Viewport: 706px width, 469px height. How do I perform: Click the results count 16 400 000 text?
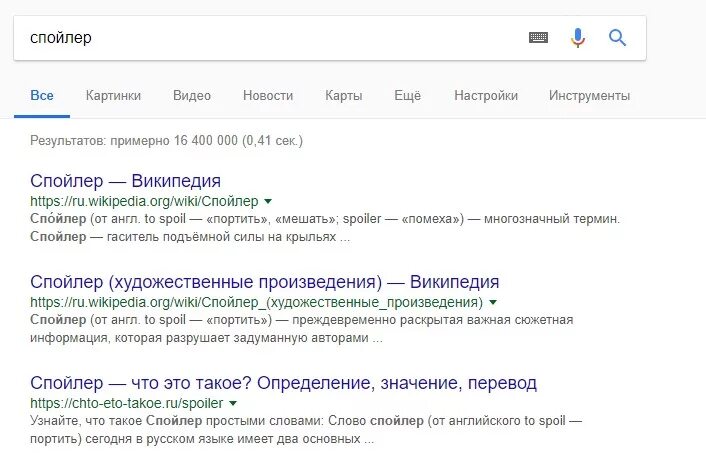click(x=167, y=140)
